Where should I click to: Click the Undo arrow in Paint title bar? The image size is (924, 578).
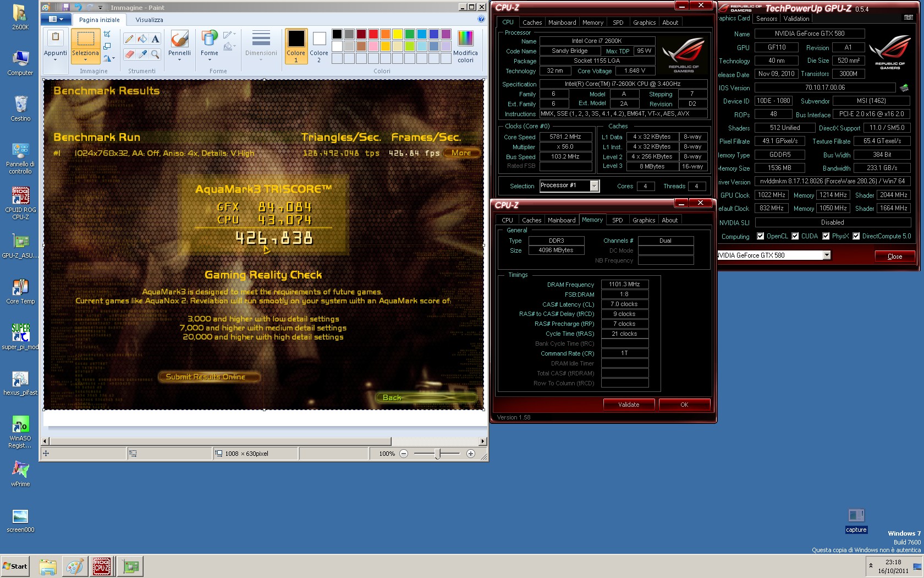pyautogui.click(x=78, y=7)
